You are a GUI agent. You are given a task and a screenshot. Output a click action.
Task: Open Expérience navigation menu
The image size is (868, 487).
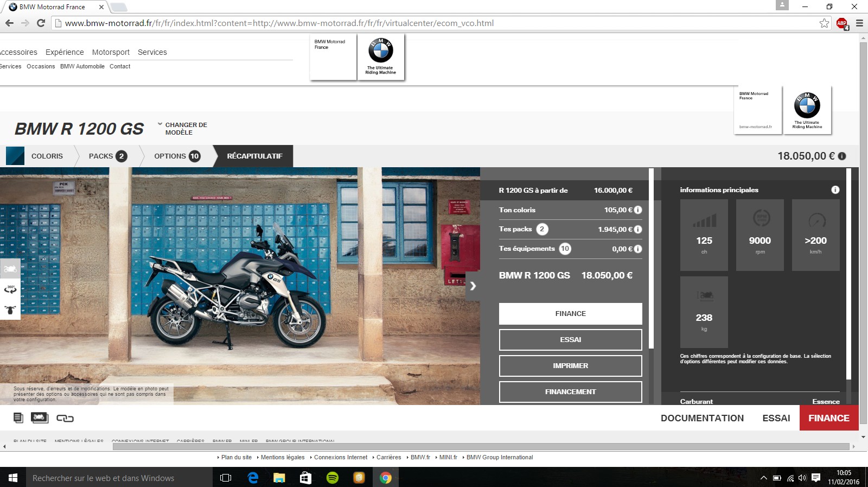(x=65, y=52)
